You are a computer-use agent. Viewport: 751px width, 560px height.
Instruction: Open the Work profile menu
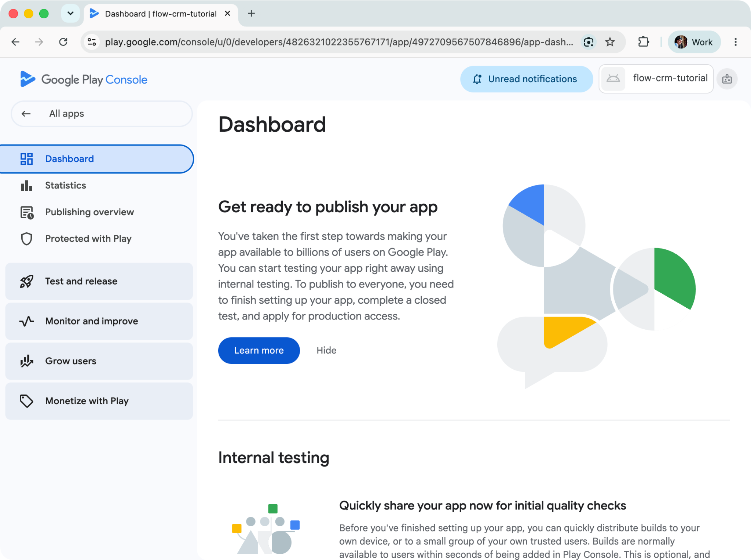[x=694, y=42]
